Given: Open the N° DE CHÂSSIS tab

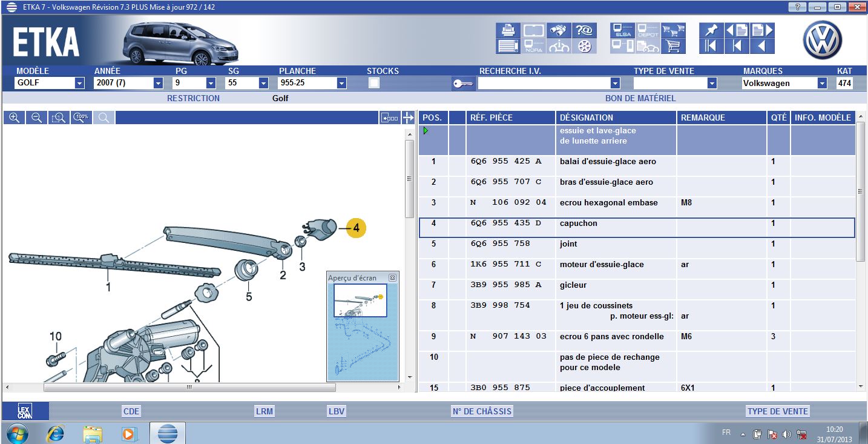Looking at the screenshot, I should [482, 411].
